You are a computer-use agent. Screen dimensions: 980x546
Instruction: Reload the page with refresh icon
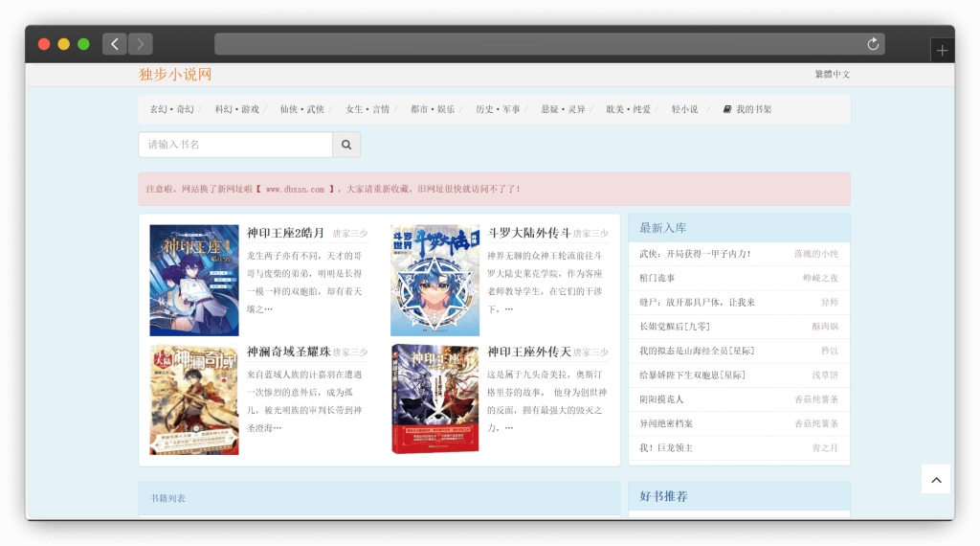point(873,44)
